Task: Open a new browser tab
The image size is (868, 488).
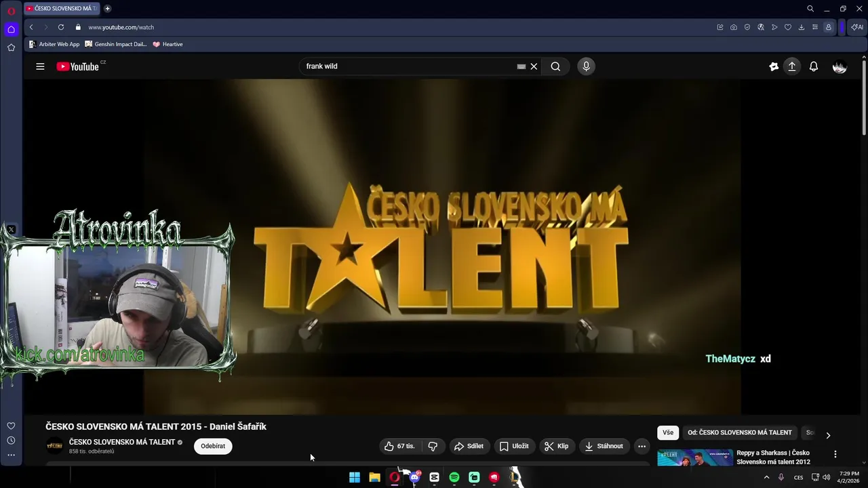Action: 107,9
